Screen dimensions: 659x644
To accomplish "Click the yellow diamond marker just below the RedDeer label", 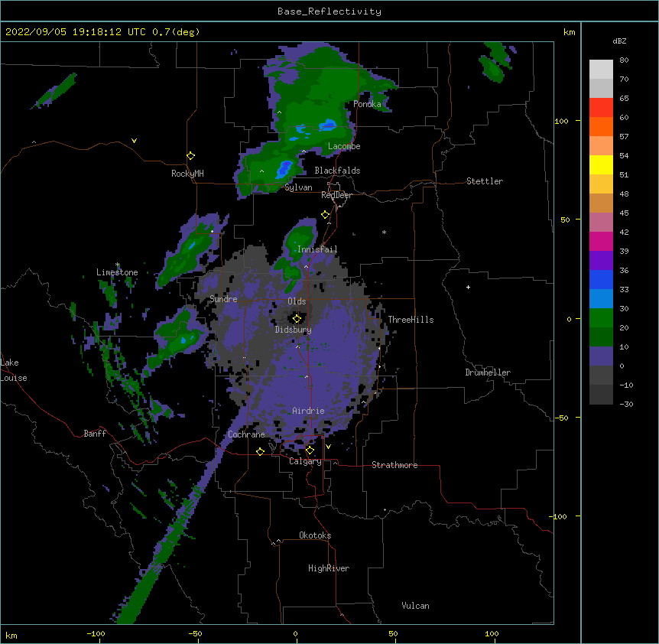I will pyautogui.click(x=326, y=215).
